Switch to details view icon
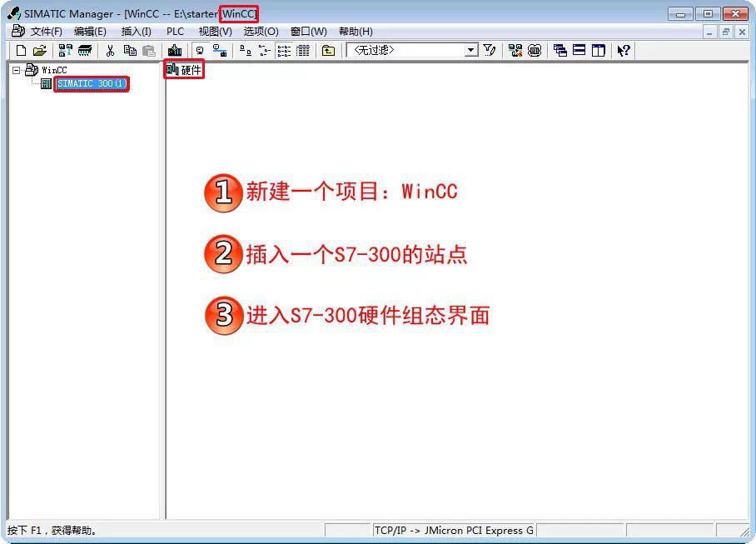Viewport: 756px width, 544px height. pyautogui.click(x=303, y=50)
